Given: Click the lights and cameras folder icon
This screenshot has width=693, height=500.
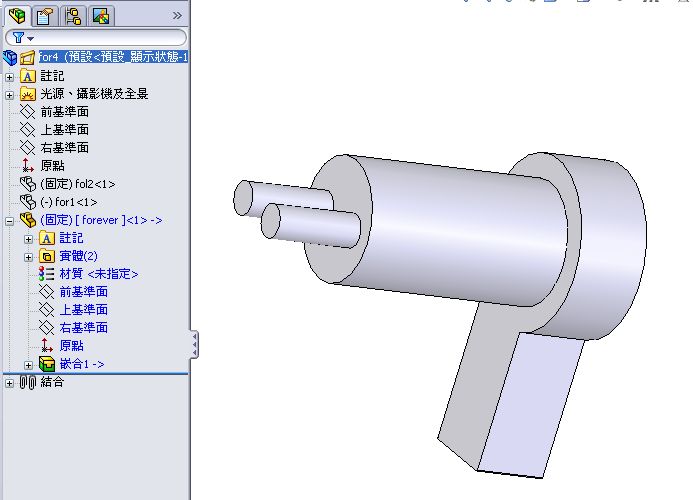Looking at the screenshot, I should coord(27,94).
